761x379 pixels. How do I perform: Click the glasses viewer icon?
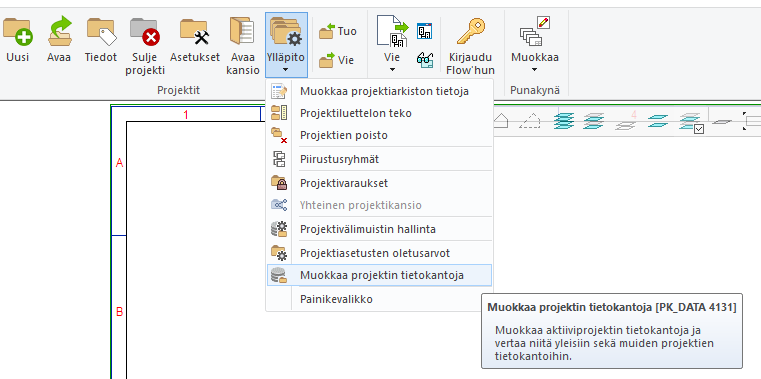[425, 60]
